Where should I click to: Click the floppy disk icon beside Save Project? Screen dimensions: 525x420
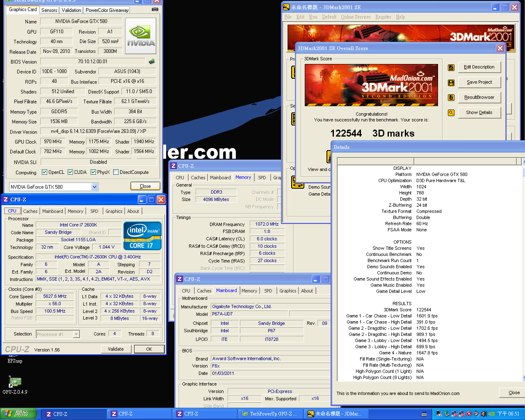click(451, 82)
